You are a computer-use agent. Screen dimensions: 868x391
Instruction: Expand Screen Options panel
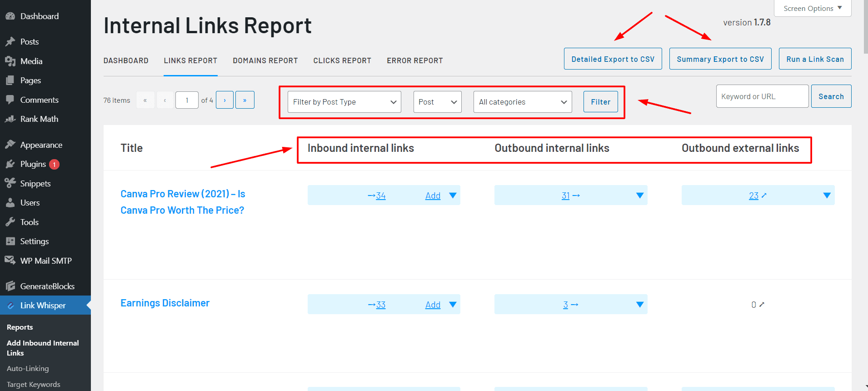(x=812, y=8)
